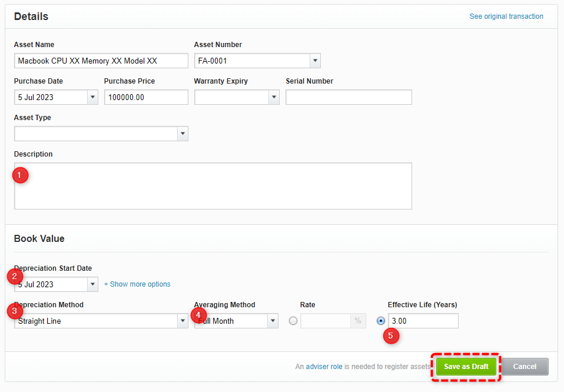The width and height of the screenshot is (564, 392).
Task: Select the Rate radio button
Action: 293,321
